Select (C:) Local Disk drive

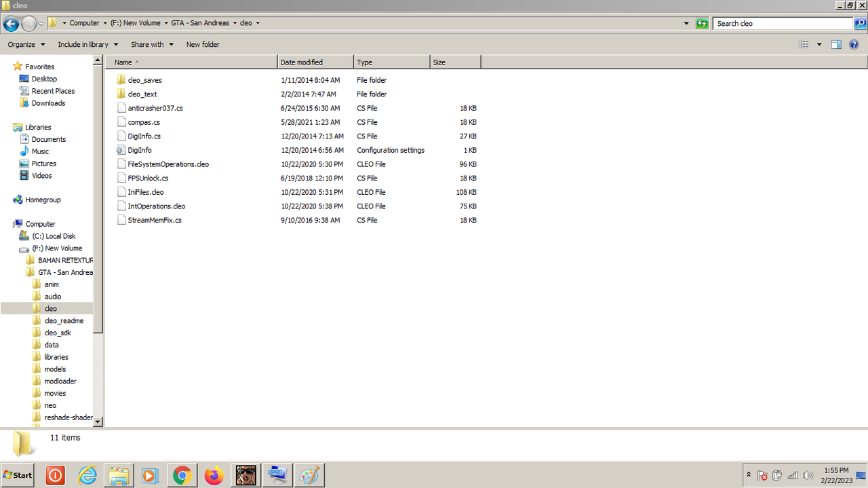[x=54, y=236]
